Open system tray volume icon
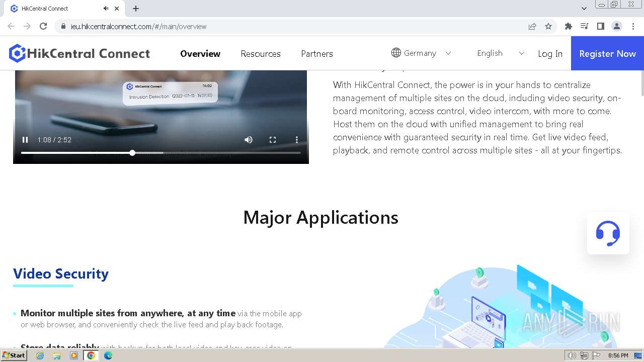The image size is (644, 362). coord(572,355)
